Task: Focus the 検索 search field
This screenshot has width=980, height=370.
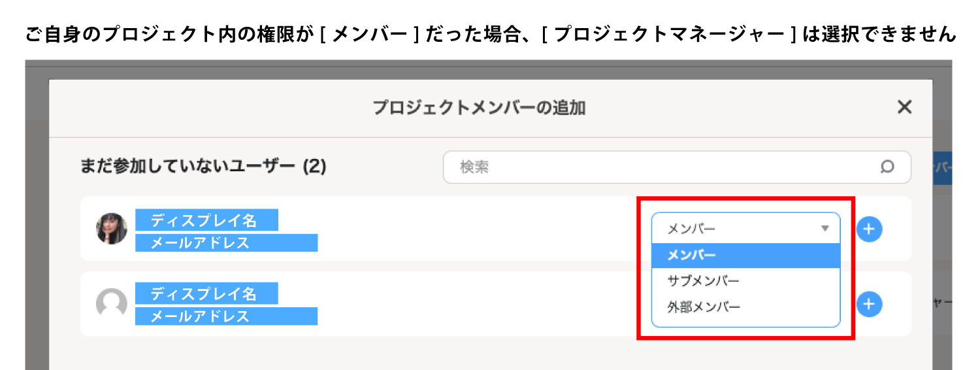Action: [x=677, y=167]
